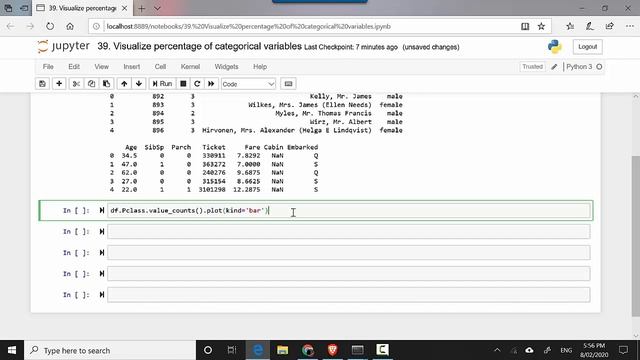
Task: Click the Python 3 kernel status circle
Action: coord(599,67)
